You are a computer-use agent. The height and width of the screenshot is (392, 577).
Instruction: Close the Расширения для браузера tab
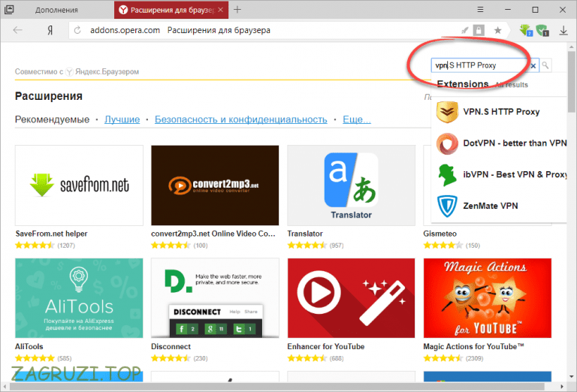coord(220,10)
